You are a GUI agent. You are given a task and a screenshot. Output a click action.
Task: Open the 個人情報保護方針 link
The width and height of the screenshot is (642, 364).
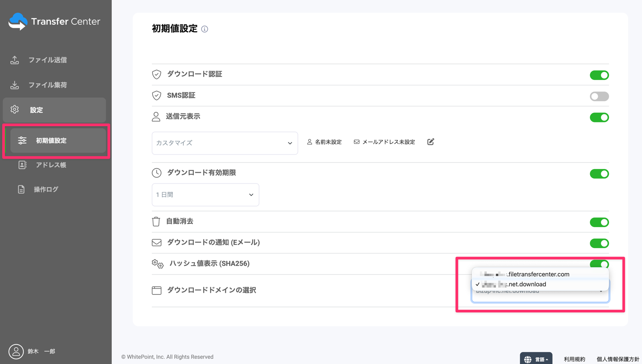618,359
